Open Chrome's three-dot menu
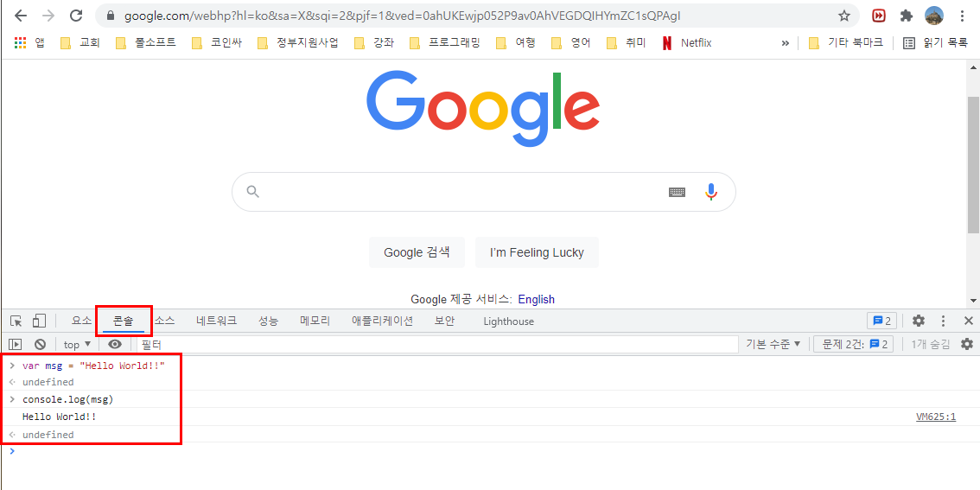The width and height of the screenshot is (980, 490). click(962, 16)
